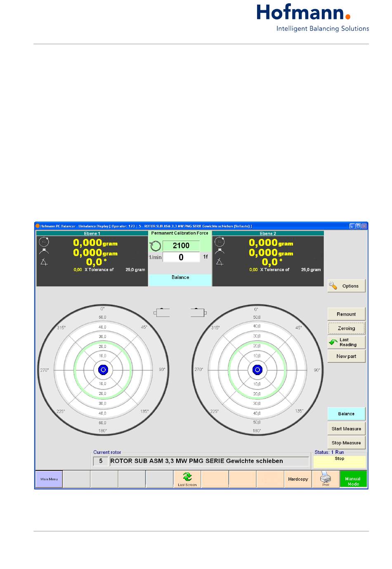This screenshot has width=392, height=569.
Task: Click the 0° label on left polar plot
Action: click(102, 309)
